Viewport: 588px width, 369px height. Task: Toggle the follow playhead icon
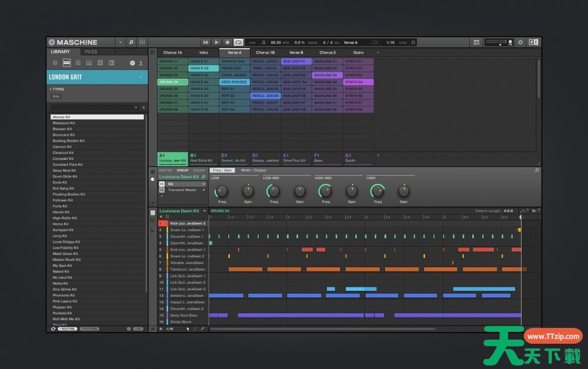pos(375,42)
